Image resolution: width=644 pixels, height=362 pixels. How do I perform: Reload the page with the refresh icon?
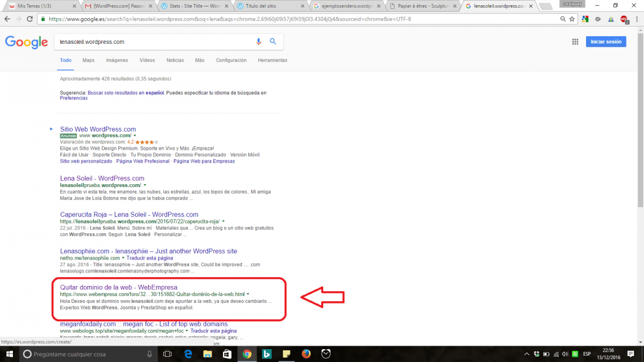click(x=30, y=19)
